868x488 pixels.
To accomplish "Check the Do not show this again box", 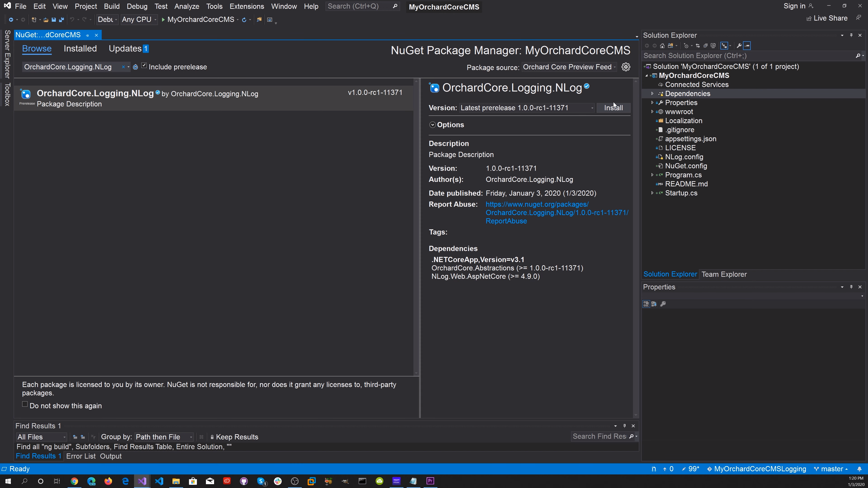I will pyautogui.click(x=25, y=404).
